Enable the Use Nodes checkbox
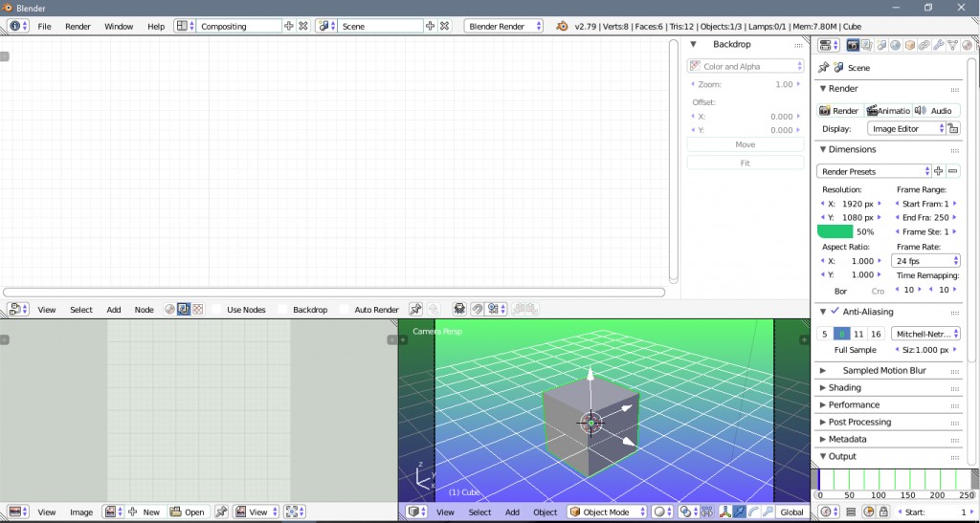 (x=217, y=310)
